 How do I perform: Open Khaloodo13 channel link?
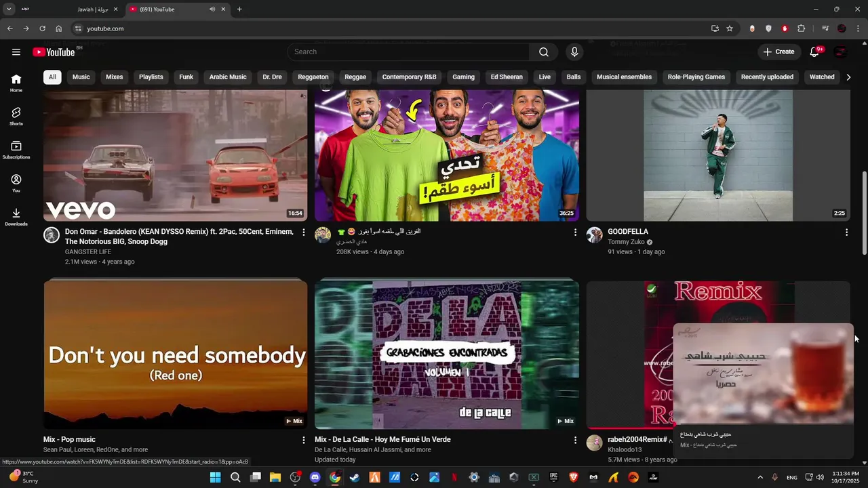click(625, 449)
